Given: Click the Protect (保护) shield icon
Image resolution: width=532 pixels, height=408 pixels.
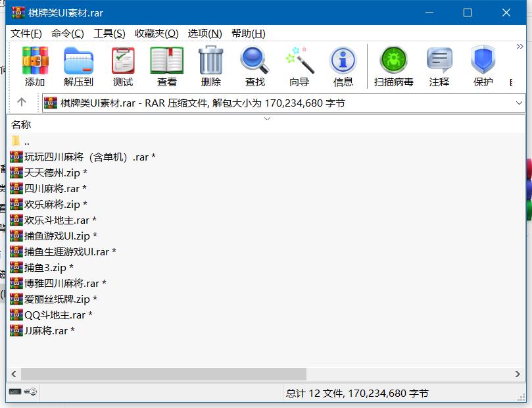Looking at the screenshot, I should click(x=483, y=67).
